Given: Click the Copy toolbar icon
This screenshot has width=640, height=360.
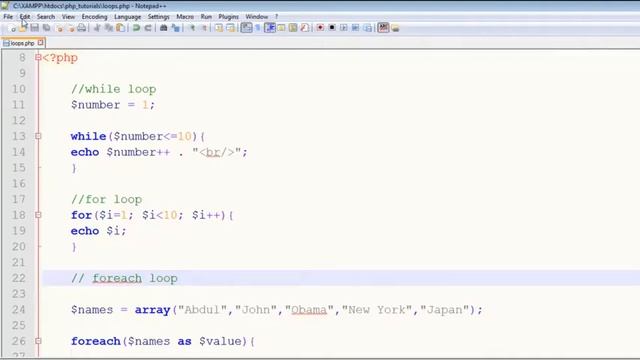Looking at the screenshot, I should tap(109, 28).
